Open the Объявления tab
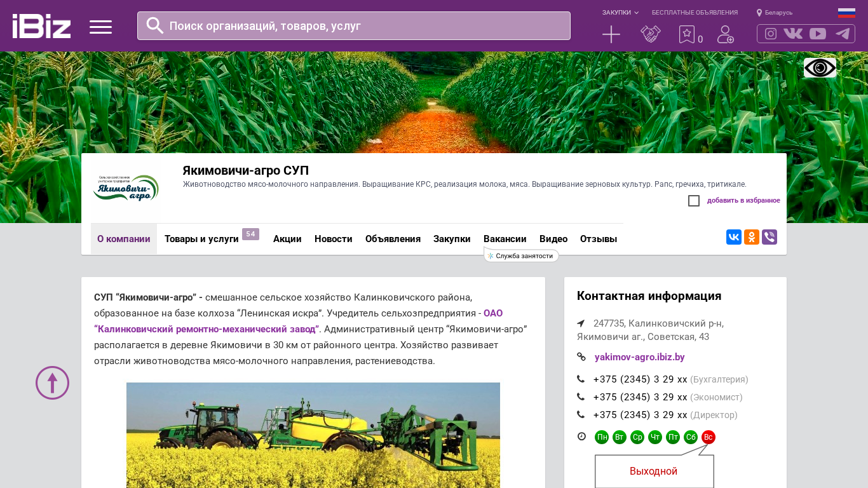Viewport: 868px width, 488px height. pos(393,239)
